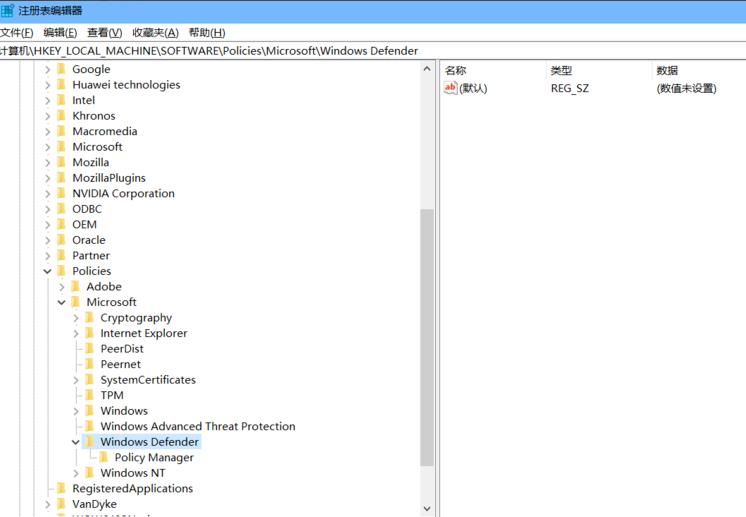This screenshot has height=517, width=746.
Task: Expand the SystemCertificates key
Action: (x=76, y=380)
